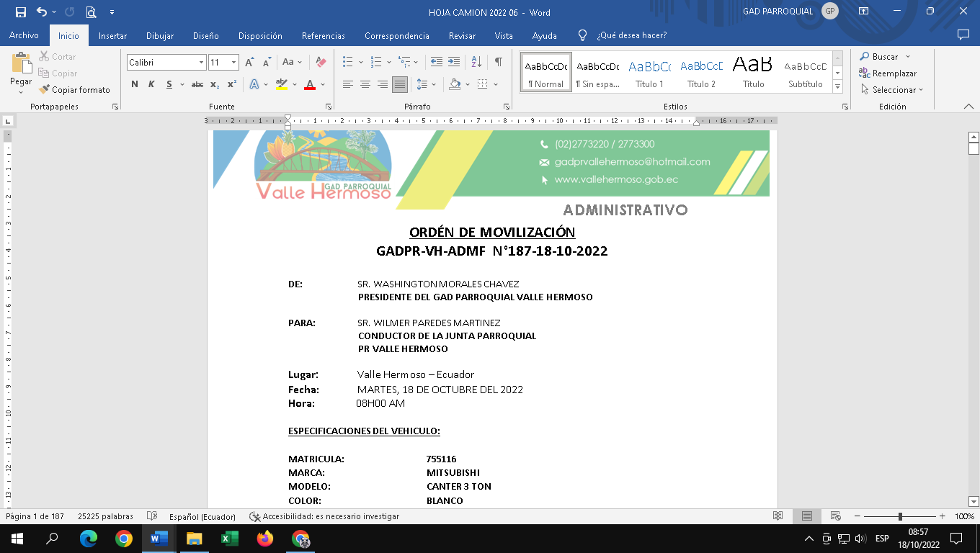Clear all formatting with the eraser icon
This screenshot has width=980, height=553.
[x=321, y=63]
